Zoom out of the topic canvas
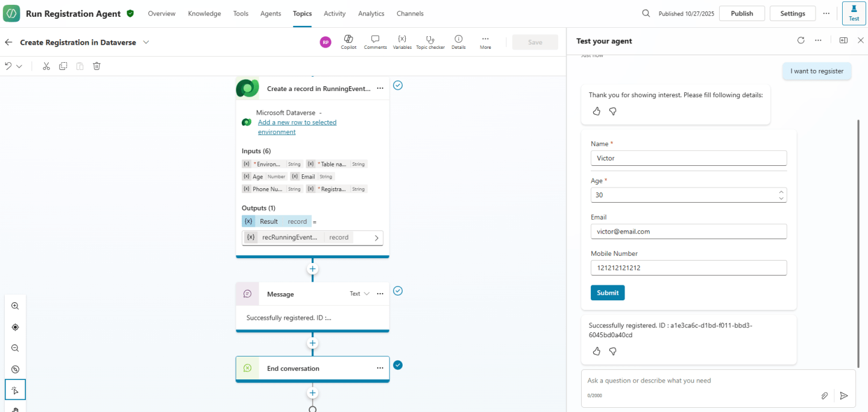This screenshot has height=412, width=868. [15, 348]
